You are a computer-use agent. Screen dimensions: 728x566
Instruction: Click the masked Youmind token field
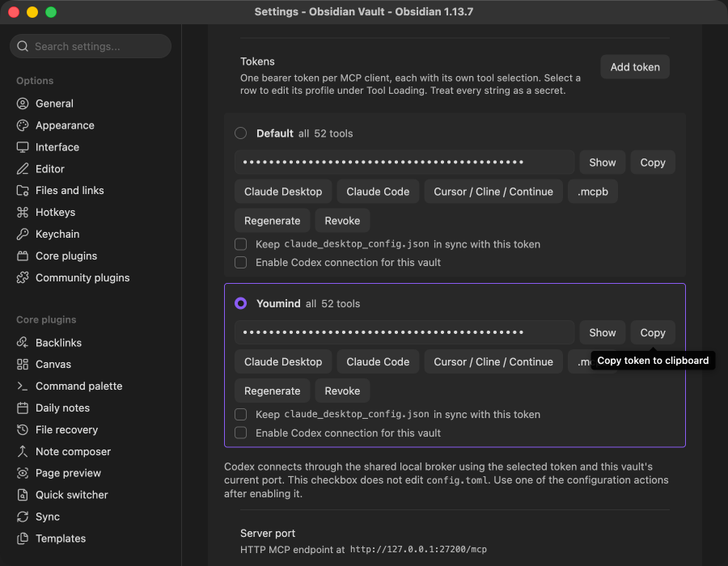(x=404, y=332)
